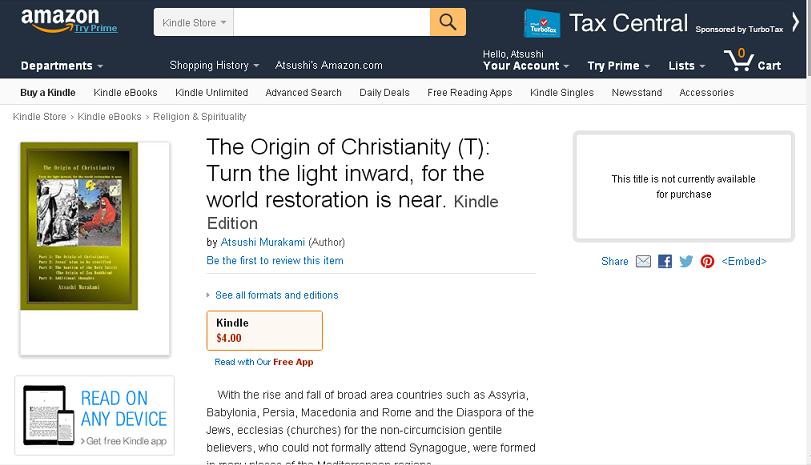The height and width of the screenshot is (465, 811).
Task: Share on Twitter icon
Action: click(x=686, y=261)
